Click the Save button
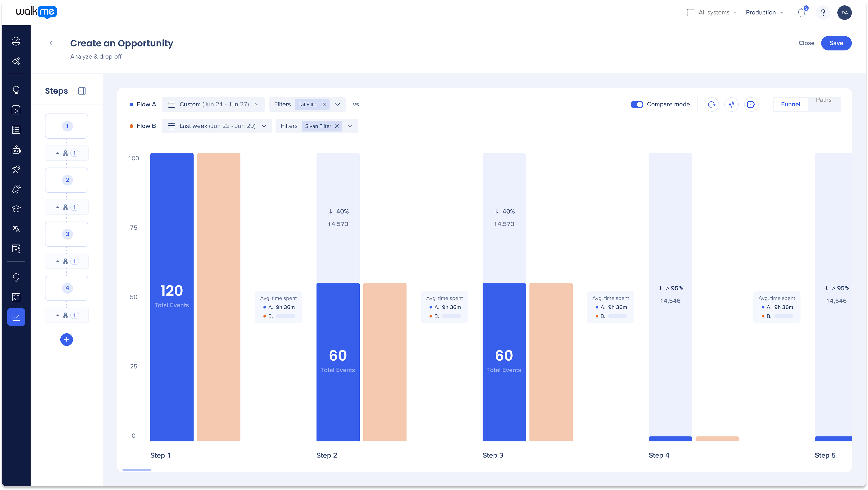868x490 pixels. click(x=836, y=43)
